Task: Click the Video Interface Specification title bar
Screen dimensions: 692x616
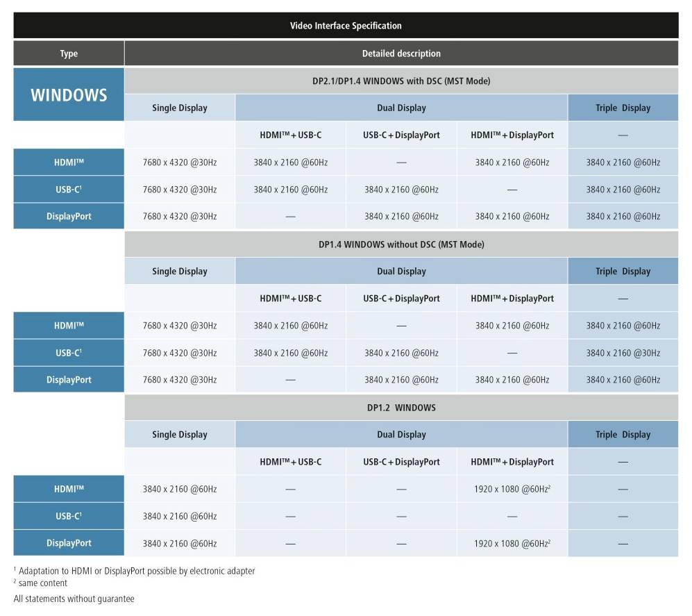Action: (346, 26)
